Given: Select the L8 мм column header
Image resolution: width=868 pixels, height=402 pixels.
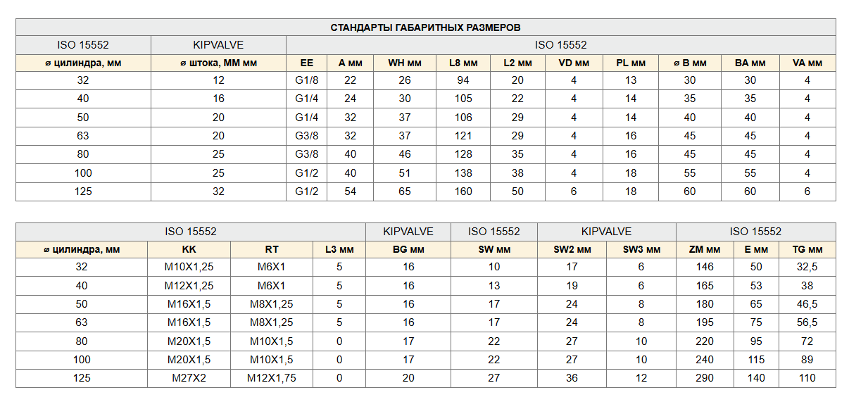Looking at the screenshot, I should click(x=463, y=63).
